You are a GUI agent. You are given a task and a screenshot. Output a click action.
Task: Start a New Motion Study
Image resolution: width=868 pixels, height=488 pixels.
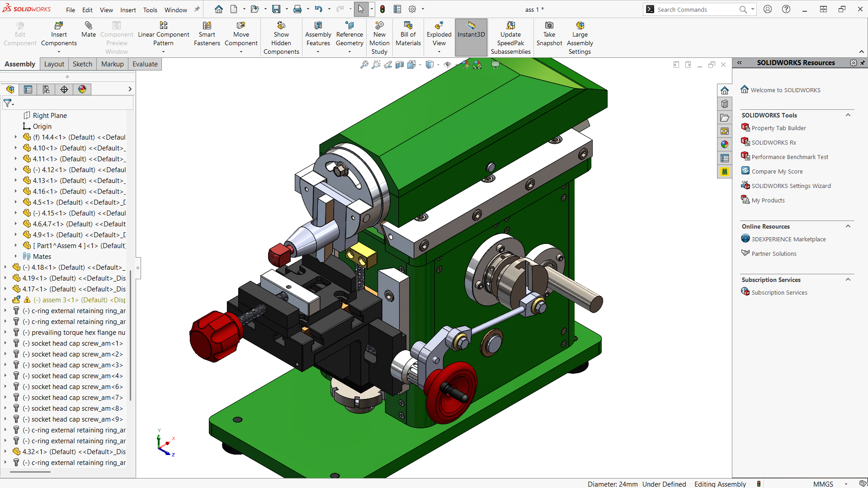point(379,38)
